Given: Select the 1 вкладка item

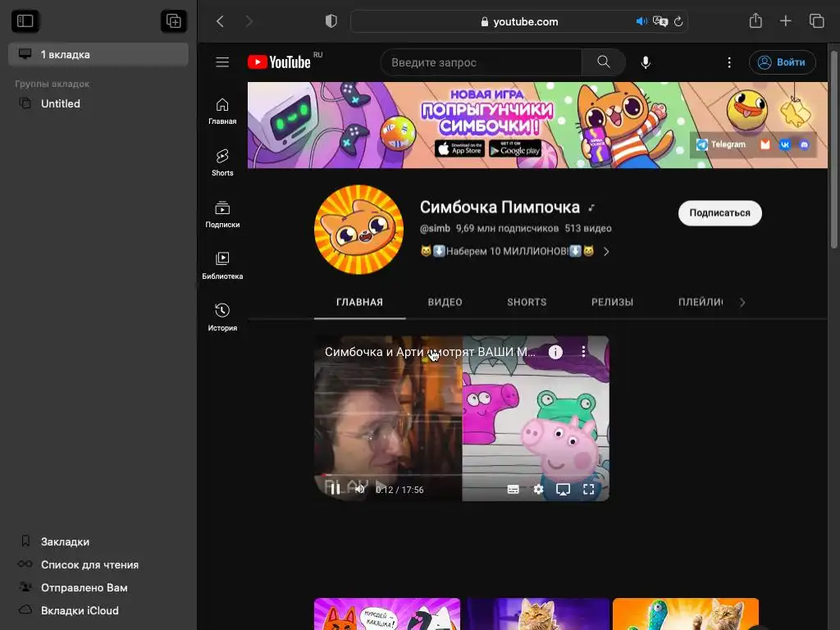Looking at the screenshot, I should point(98,54).
